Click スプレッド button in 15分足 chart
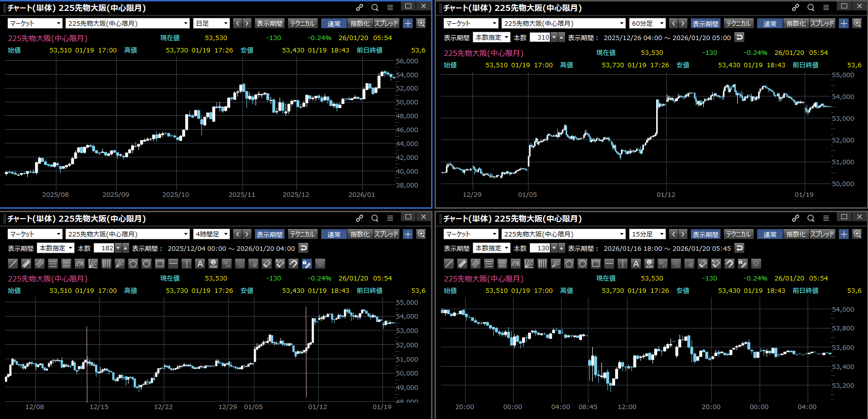This screenshot has width=868, height=419. tap(822, 234)
